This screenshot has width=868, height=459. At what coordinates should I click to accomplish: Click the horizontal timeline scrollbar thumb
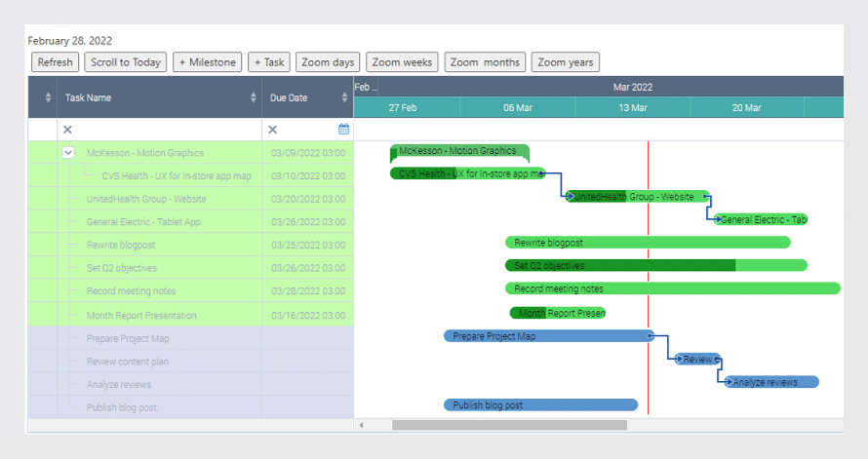[509, 425]
